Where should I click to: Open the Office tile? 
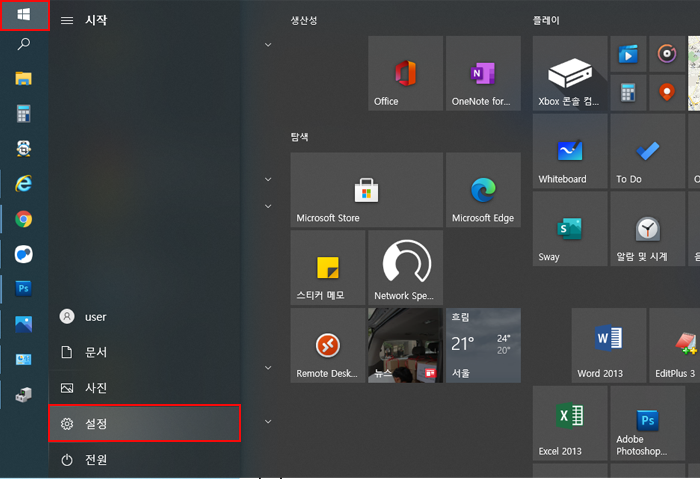(x=405, y=73)
